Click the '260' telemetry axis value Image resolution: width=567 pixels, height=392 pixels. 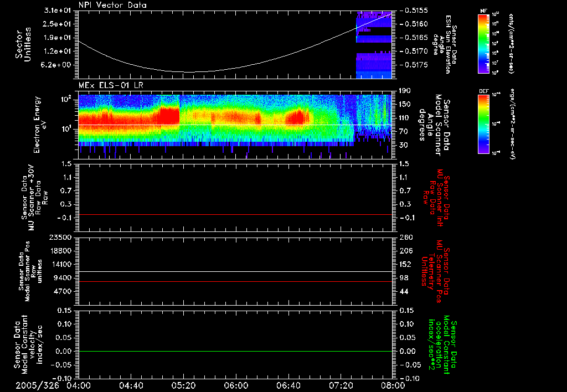pyautogui.click(x=406, y=237)
